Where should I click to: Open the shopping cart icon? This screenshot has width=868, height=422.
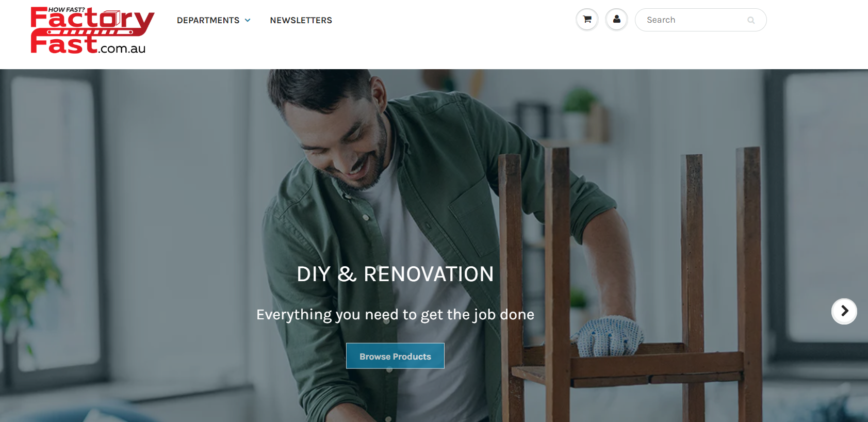tap(587, 20)
